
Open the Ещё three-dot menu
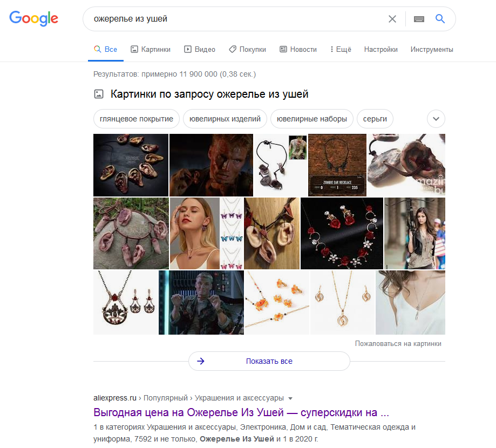pos(341,49)
